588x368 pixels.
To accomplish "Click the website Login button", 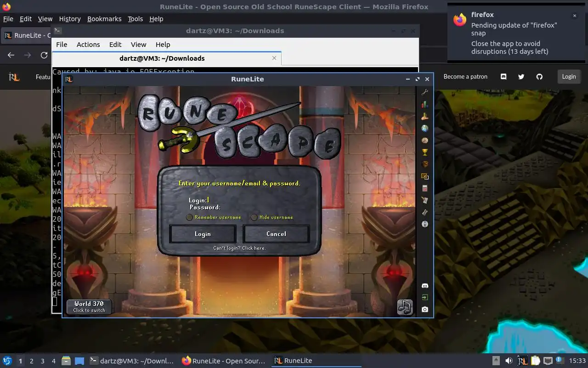I will pos(569,77).
